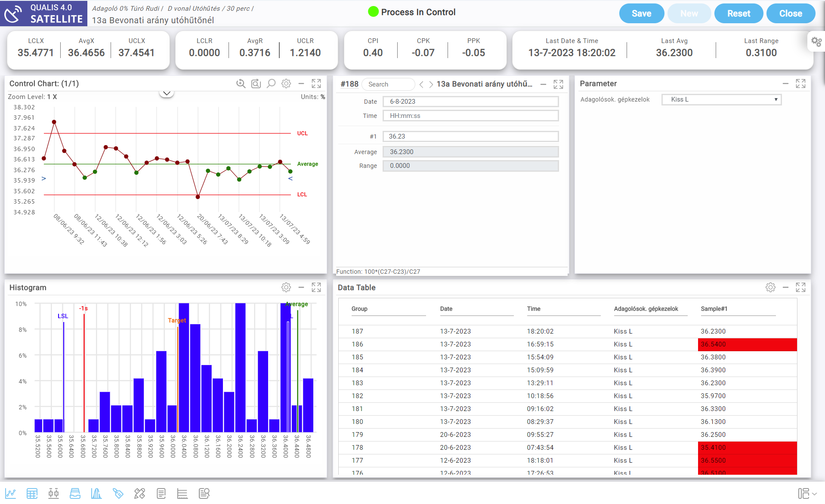Collapse the data entry panel
The image size is (825, 504).
click(x=544, y=84)
